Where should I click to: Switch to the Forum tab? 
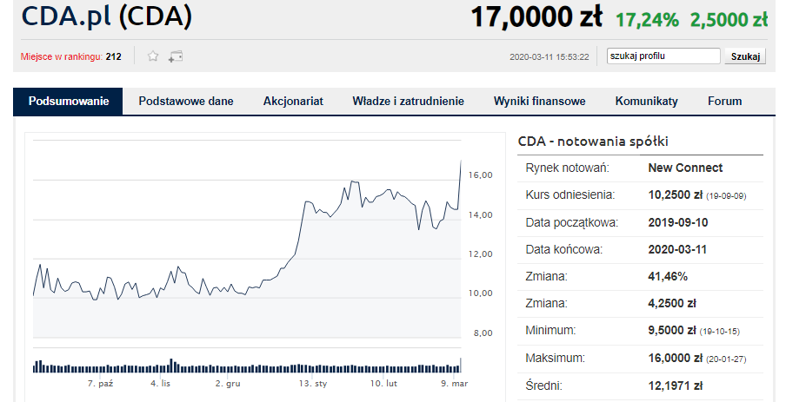725,101
